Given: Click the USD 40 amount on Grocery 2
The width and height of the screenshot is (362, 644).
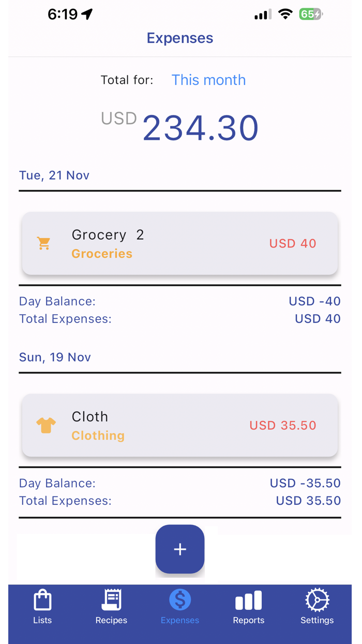Looking at the screenshot, I should 293,243.
